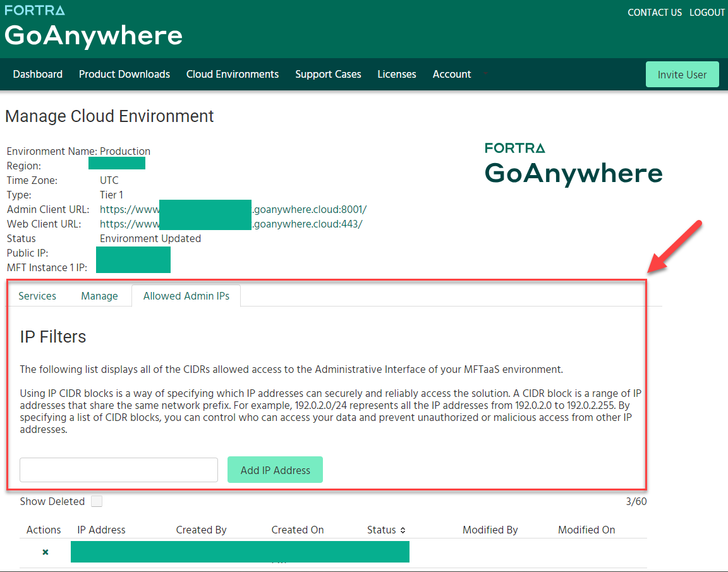This screenshot has width=728, height=572.
Task: Click LOGOUT in the header
Action: coord(707,13)
